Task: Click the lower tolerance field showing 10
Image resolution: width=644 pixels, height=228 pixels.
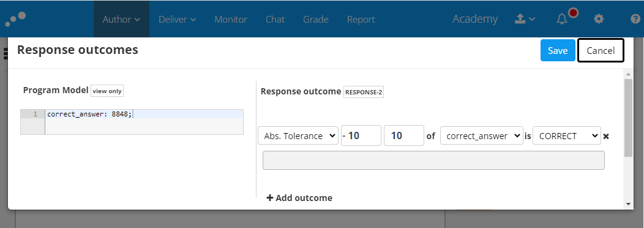Action: click(361, 135)
